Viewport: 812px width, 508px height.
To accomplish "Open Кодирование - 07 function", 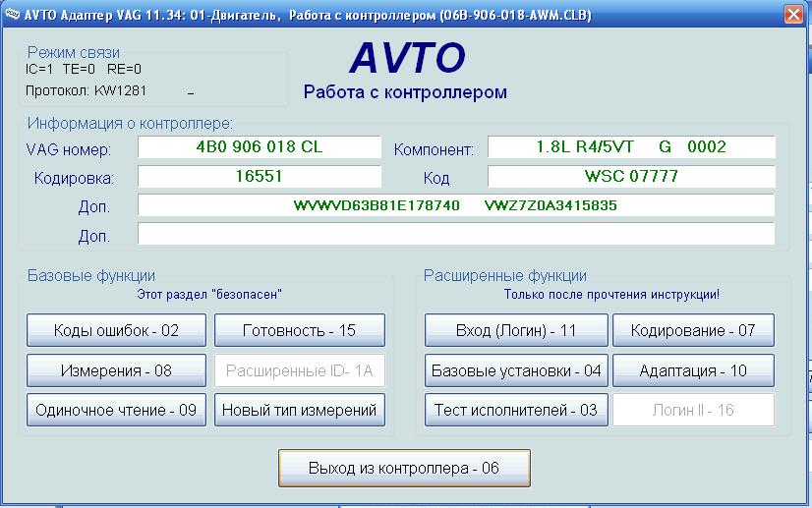I will click(x=693, y=330).
